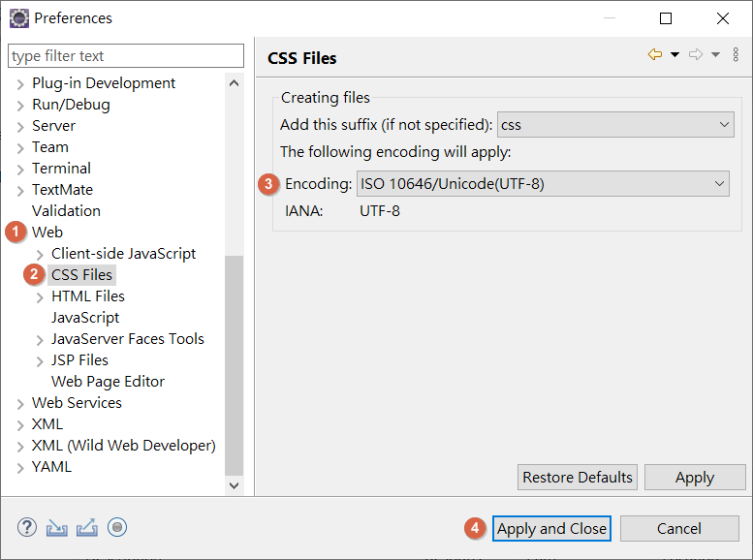Expand the JSP Files node
The height and width of the screenshot is (560, 753).
pos(40,361)
